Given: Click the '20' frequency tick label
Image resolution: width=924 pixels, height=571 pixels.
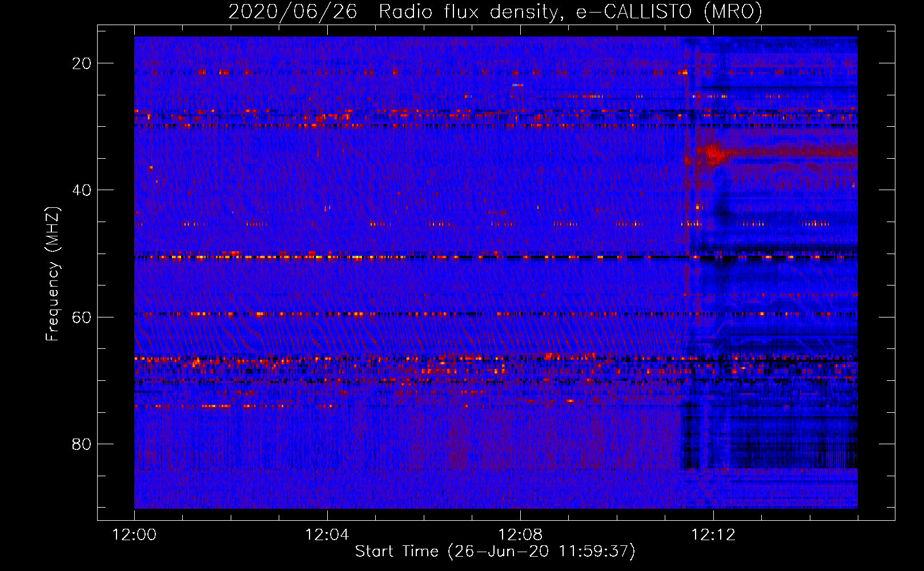Looking at the screenshot, I should pyautogui.click(x=82, y=63).
